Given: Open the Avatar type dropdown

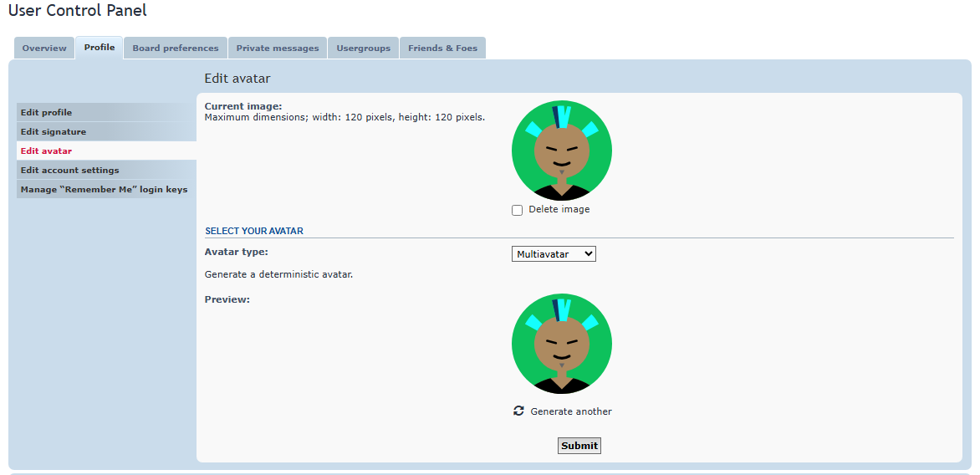Looking at the screenshot, I should coord(554,253).
